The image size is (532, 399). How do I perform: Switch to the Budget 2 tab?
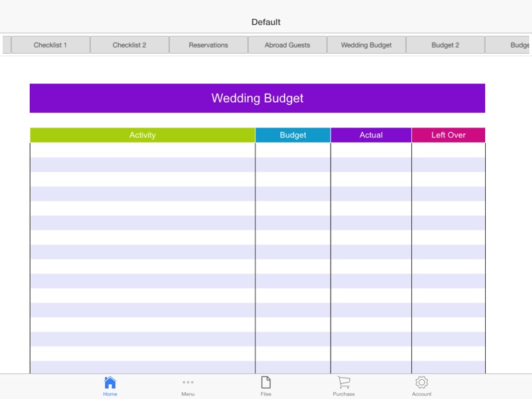tap(445, 45)
